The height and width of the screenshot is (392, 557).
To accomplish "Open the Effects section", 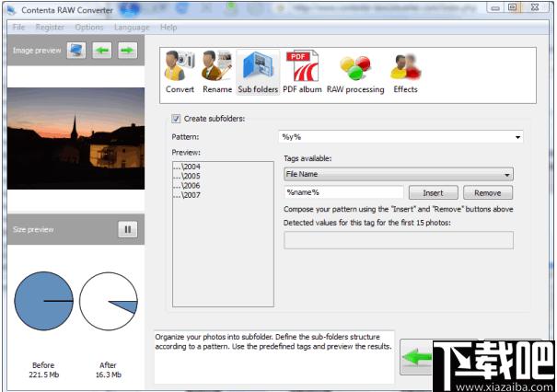I will coord(405,73).
